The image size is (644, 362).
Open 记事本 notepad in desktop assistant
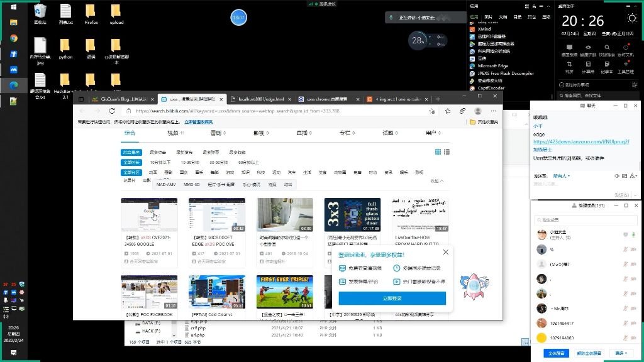607,67
